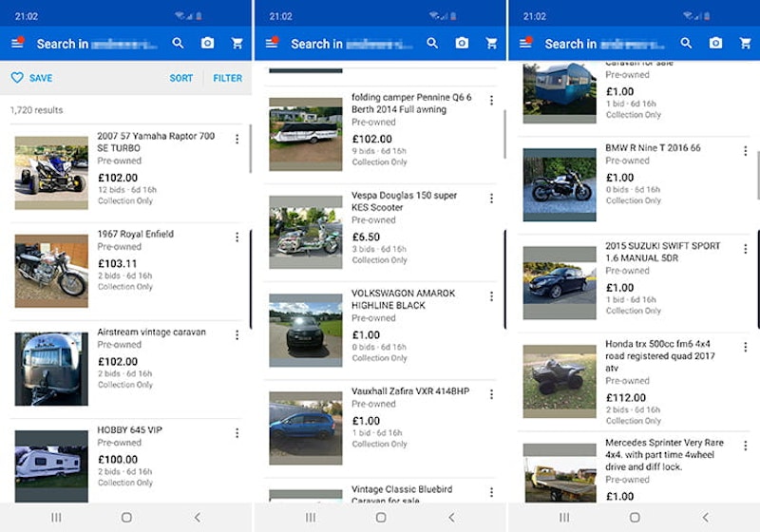Open folding camper Pennine thumbnail image

[306, 134]
